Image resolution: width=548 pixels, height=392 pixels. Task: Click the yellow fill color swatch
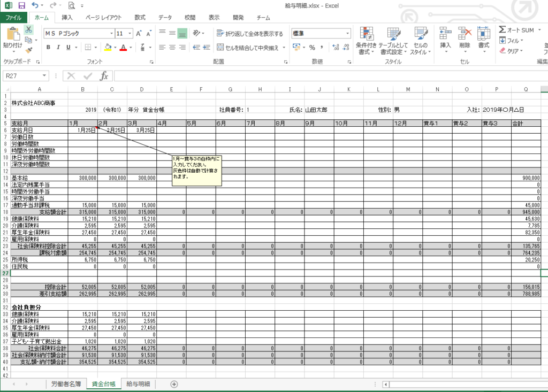coord(108,48)
